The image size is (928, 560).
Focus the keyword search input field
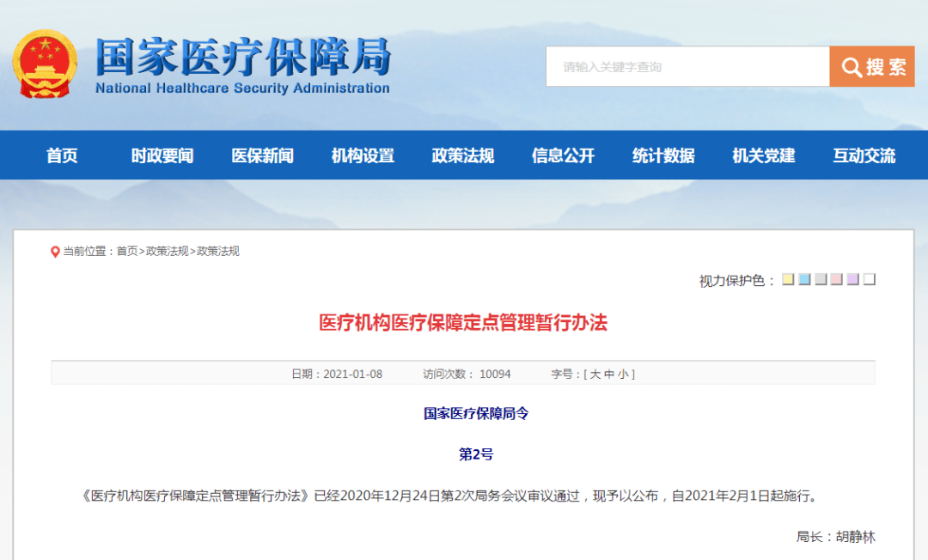(x=687, y=67)
